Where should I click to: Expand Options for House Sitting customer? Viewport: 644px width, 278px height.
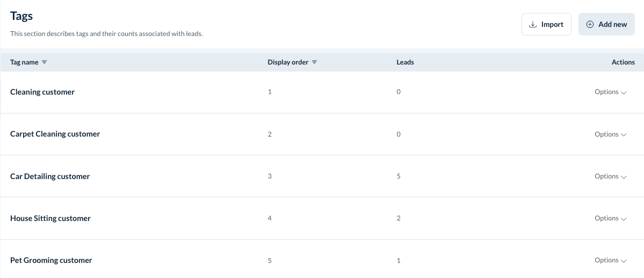click(610, 218)
